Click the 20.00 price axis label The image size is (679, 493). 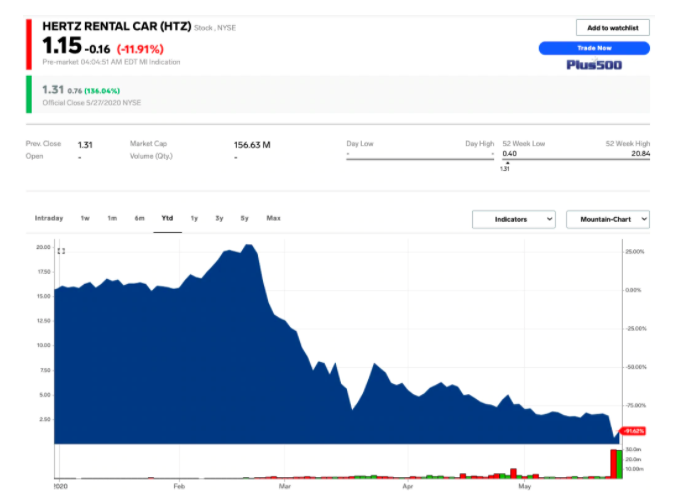(43, 247)
